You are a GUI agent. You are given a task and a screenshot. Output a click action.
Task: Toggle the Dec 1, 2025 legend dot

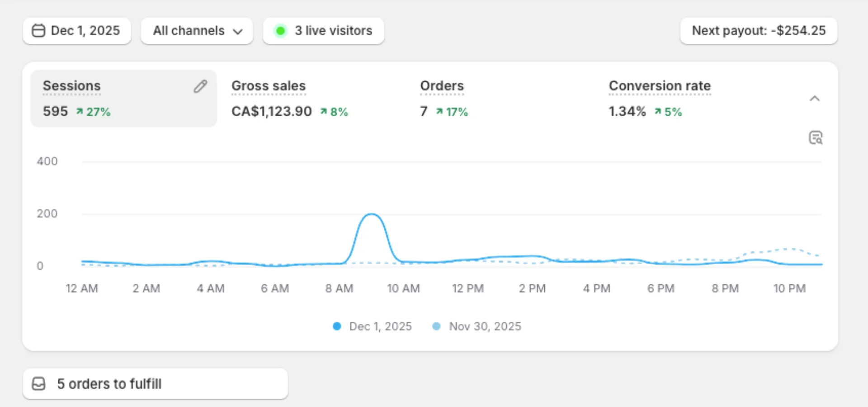(337, 326)
